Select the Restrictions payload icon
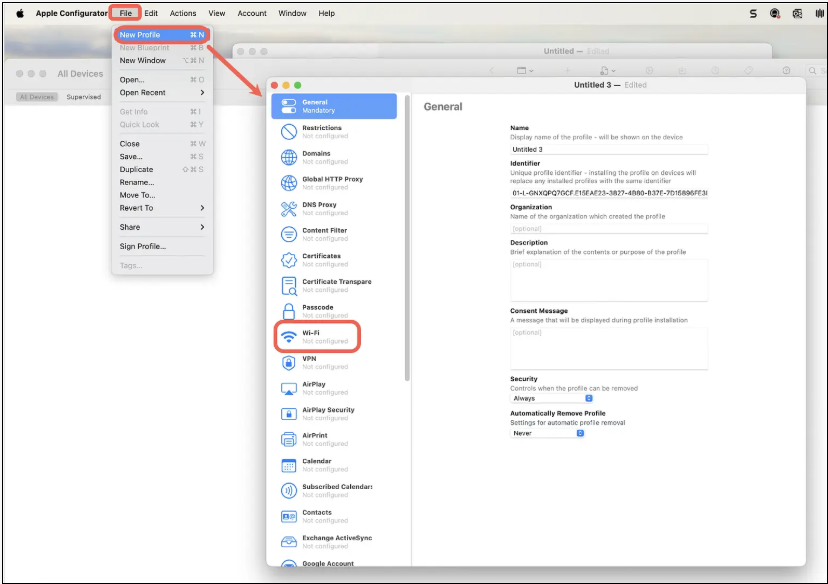 tap(288, 132)
